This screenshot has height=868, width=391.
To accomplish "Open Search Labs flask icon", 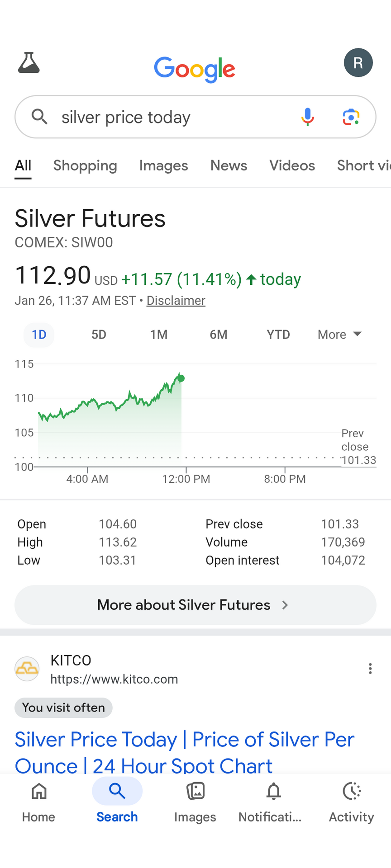I will coord(29,63).
